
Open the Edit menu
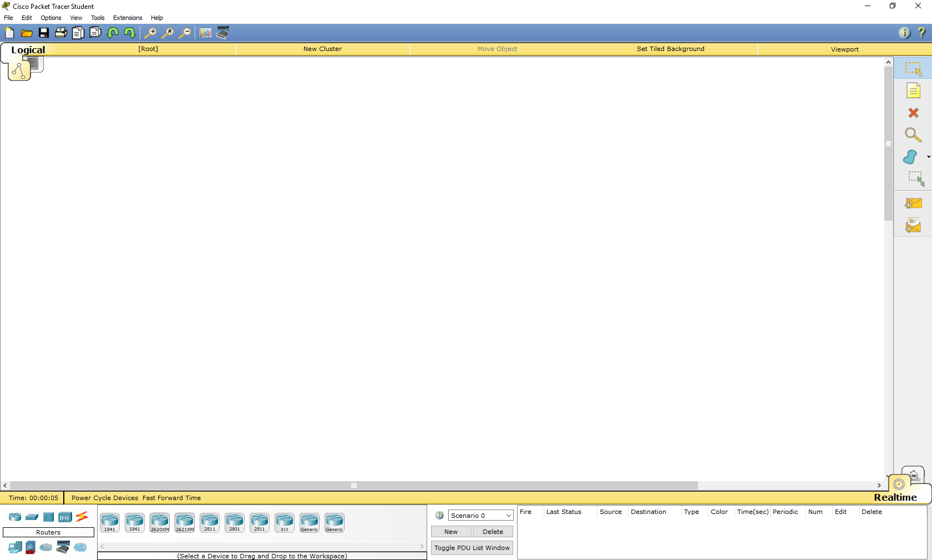(x=27, y=18)
